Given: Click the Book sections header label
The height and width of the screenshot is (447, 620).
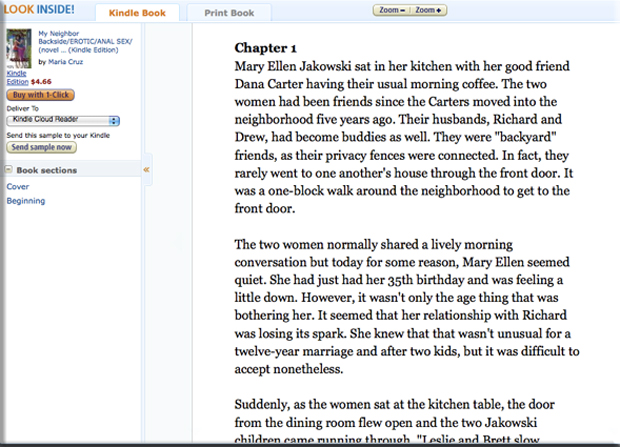Looking at the screenshot, I should click(46, 170).
